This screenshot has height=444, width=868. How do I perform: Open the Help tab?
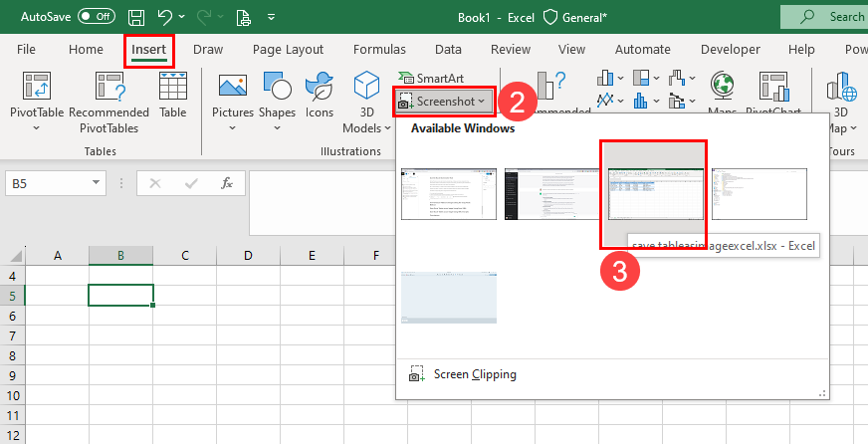click(801, 49)
